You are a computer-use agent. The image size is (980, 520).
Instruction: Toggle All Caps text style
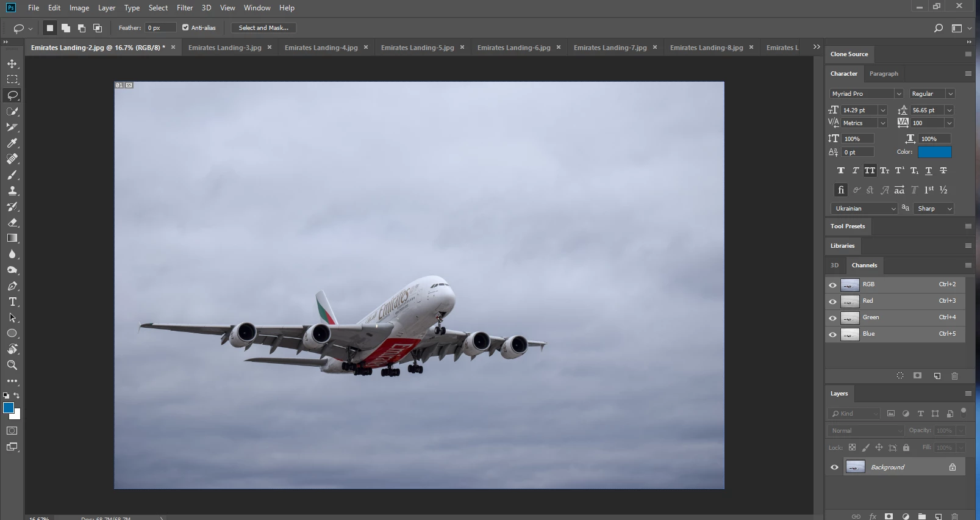pos(870,171)
